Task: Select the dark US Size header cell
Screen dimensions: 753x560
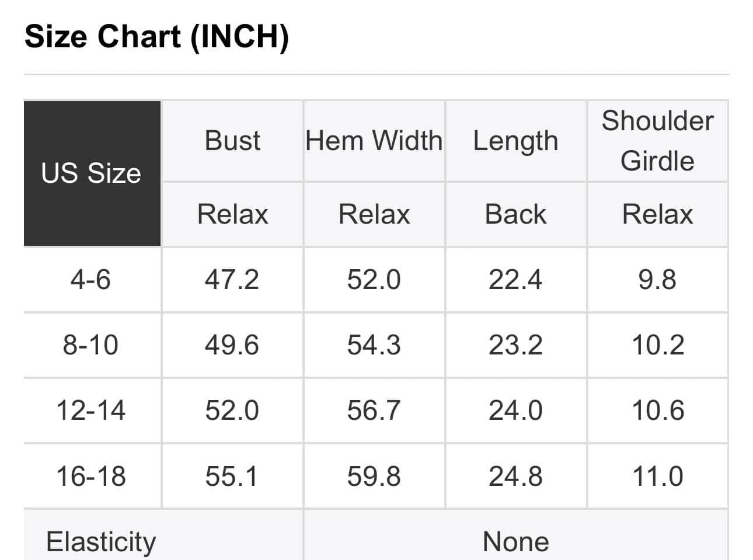Action: coord(92,173)
